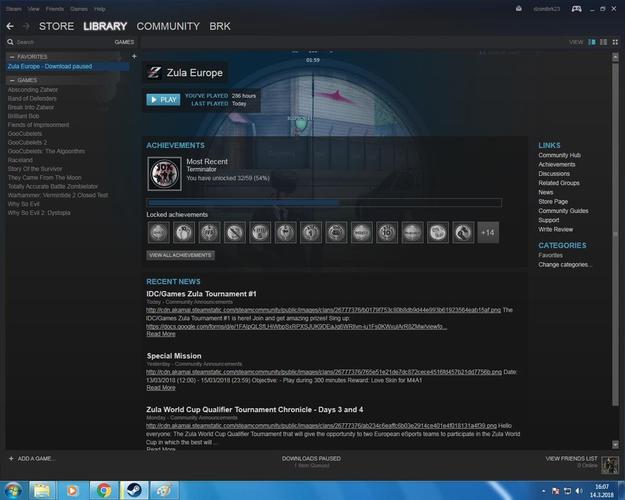This screenshot has width=625, height=500.
Task: Select Zula Europe - Download paused
Action: [x=67, y=67]
